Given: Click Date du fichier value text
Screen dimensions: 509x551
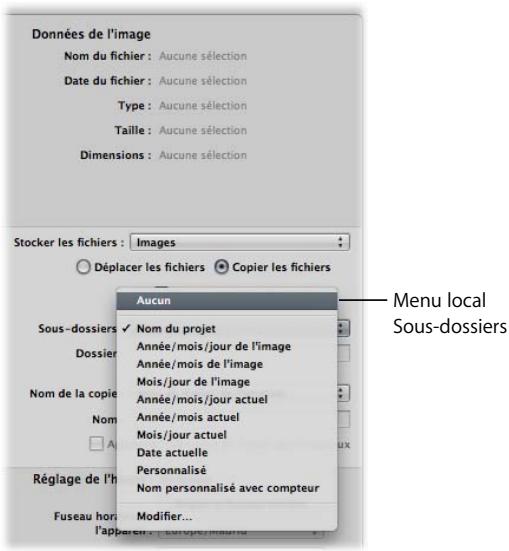Looking at the screenshot, I should point(203,81).
